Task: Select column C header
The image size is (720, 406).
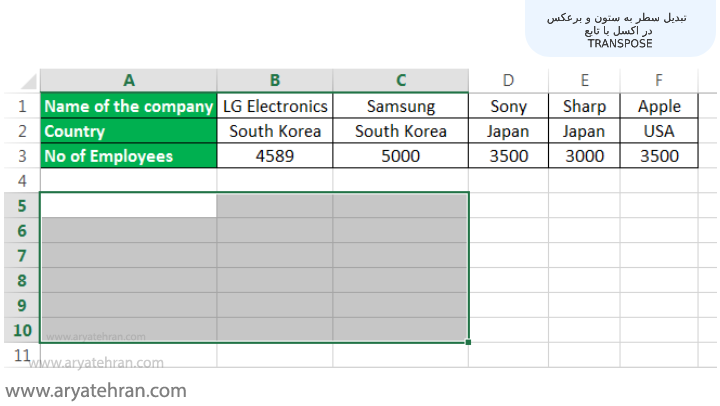Action: [x=401, y=80]
